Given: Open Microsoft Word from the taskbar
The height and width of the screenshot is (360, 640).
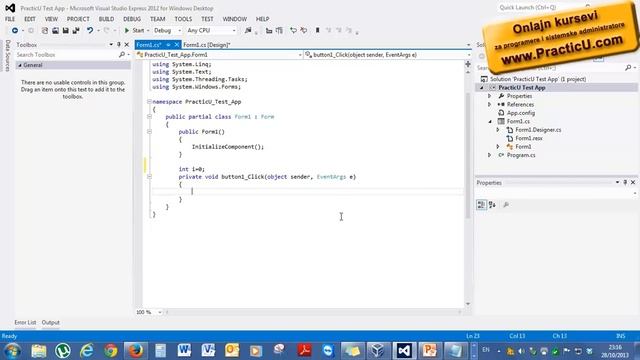Looking at the screenshot, I should coord(184,351).
